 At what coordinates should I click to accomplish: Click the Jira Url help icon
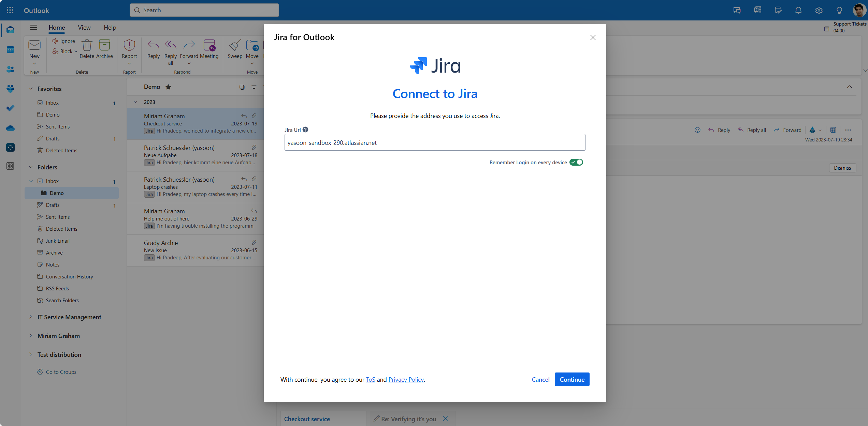point(305,130)
